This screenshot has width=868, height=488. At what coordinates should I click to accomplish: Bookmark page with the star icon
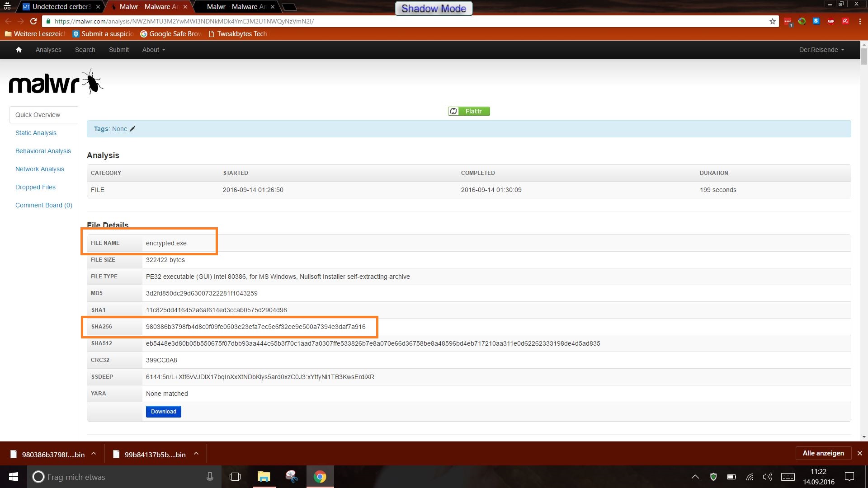tap(772, 21)
